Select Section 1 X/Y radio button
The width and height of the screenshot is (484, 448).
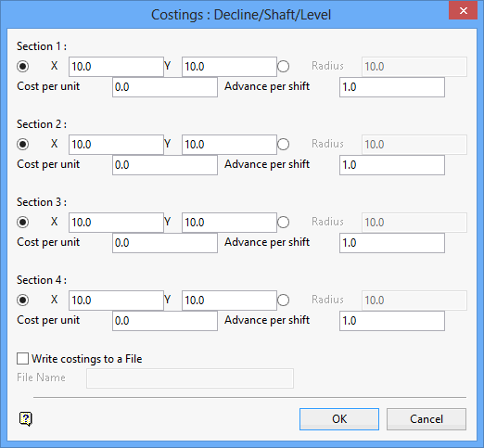[23, 66]
